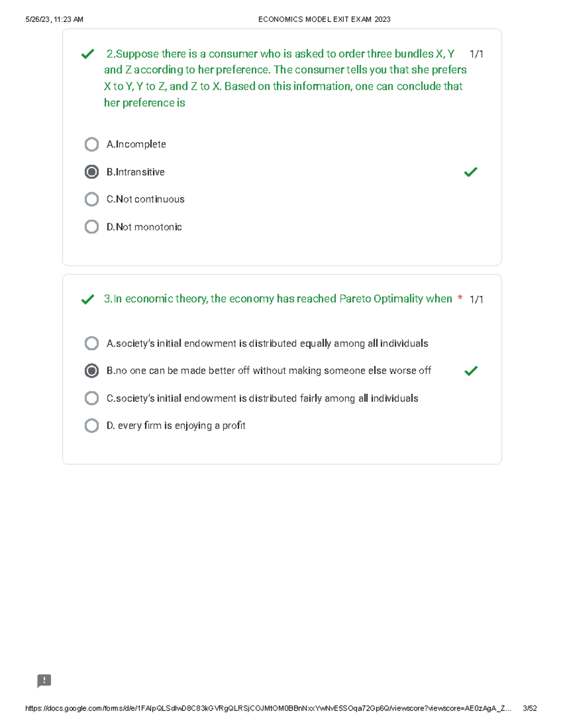Open the docs.google.com forms URL at the bottom
This screenshot has height=728, width=563.
click(267, 708)
